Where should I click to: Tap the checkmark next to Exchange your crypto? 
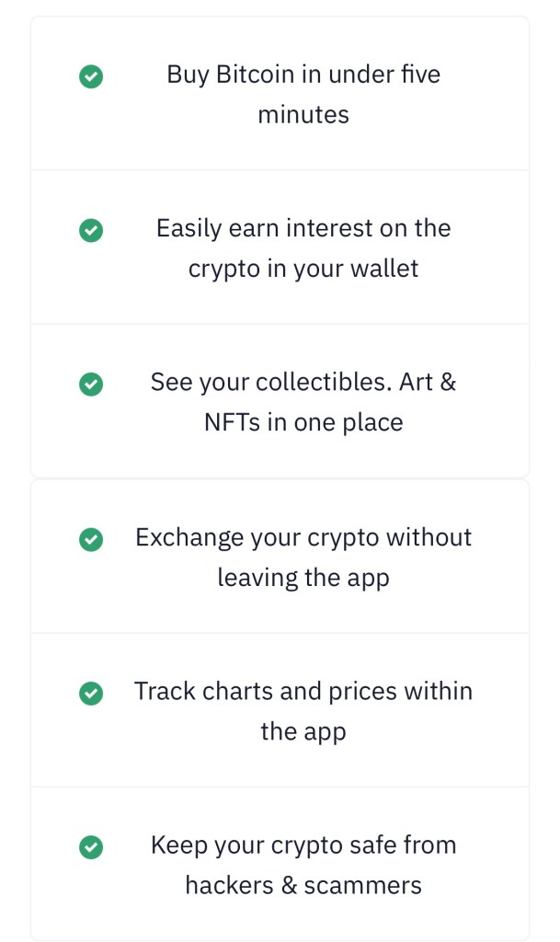tap(91, 539)
